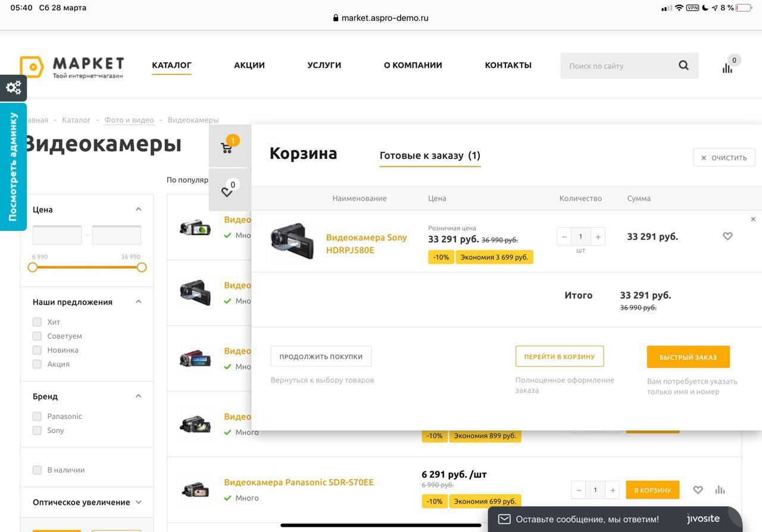The width and height of the screenshot is (762, 532).
Task: Decrease quantity for Panasonic SDR-S70EE
Action: pyautogui.click(x=579, y=490)
